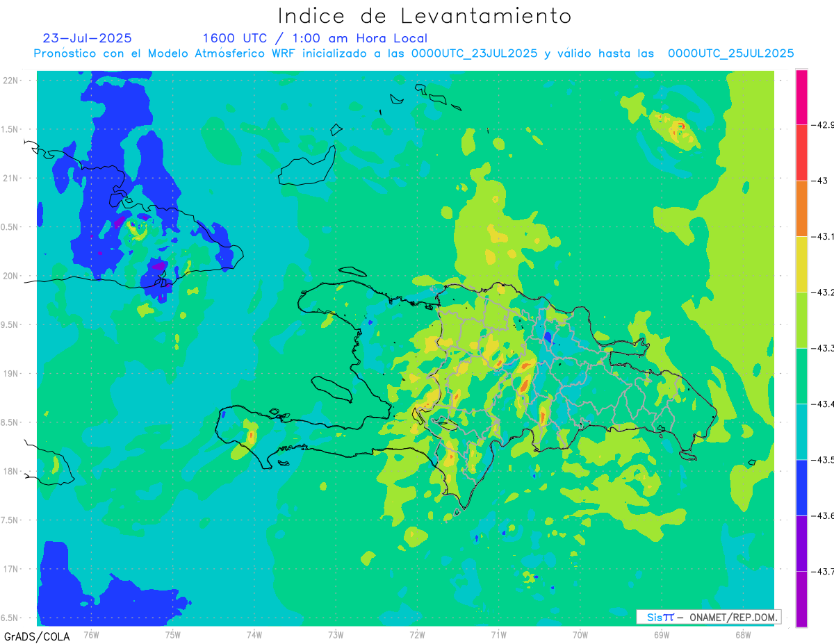This screenshot has width=834, height=644.
Task: Select the violet legend swatch between -43.6 and -43.7
Action: click(801, 543)
